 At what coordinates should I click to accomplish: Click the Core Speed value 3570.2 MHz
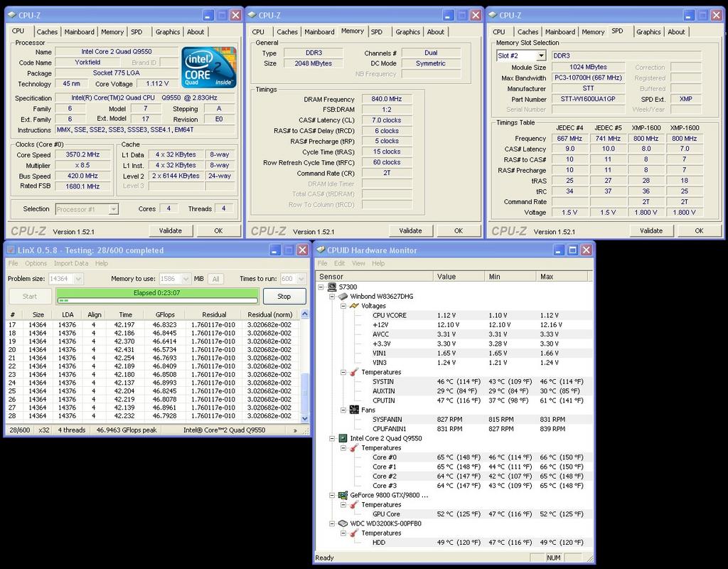click(83, 154)
